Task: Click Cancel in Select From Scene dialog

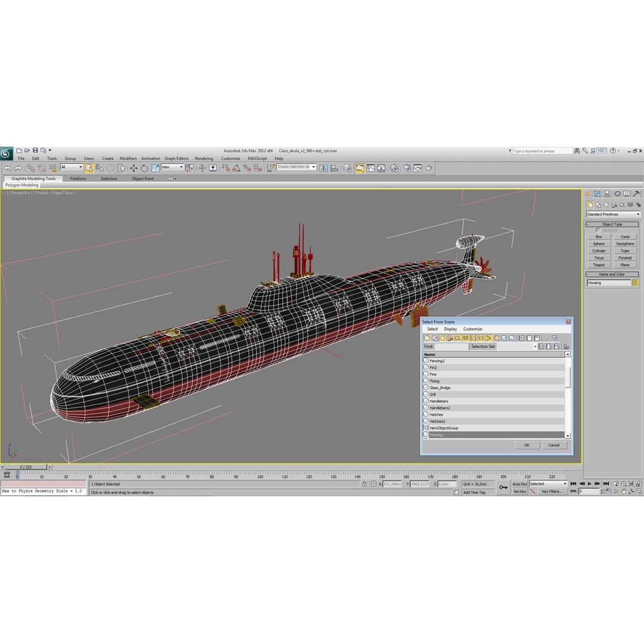Action: (554, 445)
